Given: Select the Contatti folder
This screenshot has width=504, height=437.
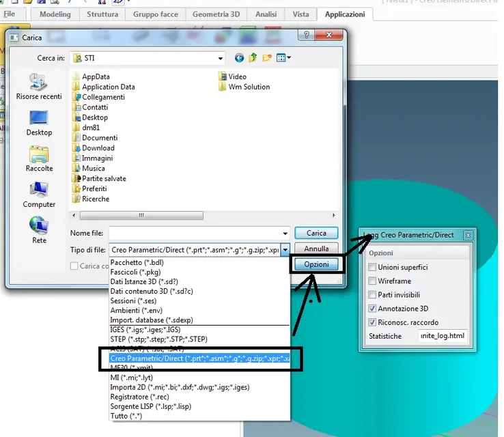Looking at the screenshot, I should click(x=91, y=107).
